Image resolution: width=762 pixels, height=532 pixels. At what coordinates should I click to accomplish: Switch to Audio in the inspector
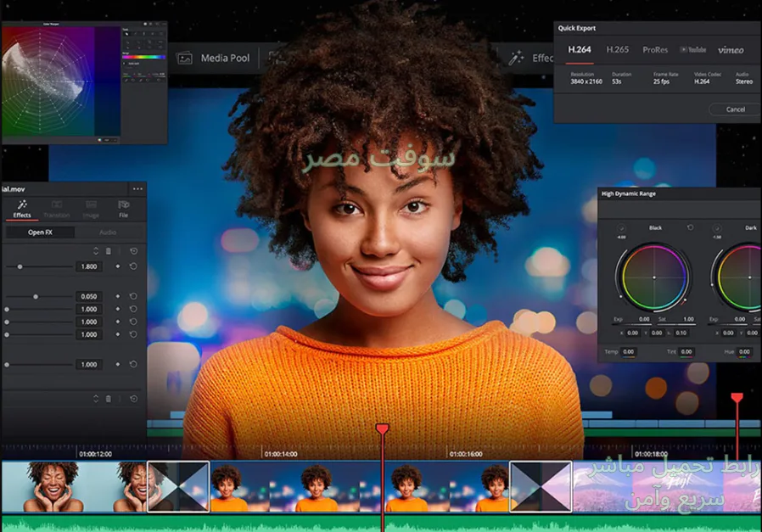click(x=108, y=232)
